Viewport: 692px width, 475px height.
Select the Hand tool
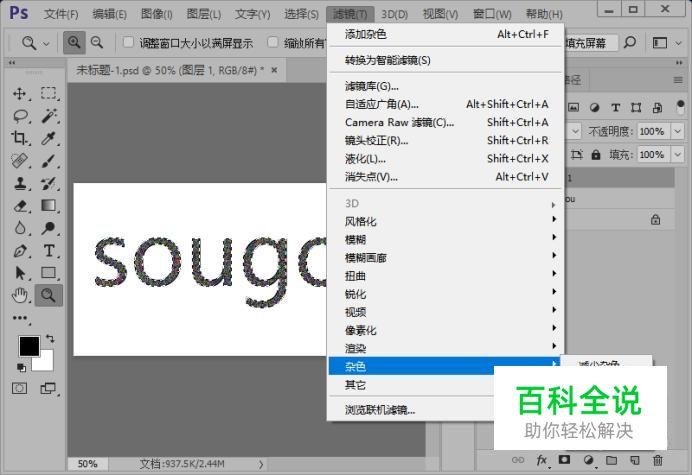point(20,295)
